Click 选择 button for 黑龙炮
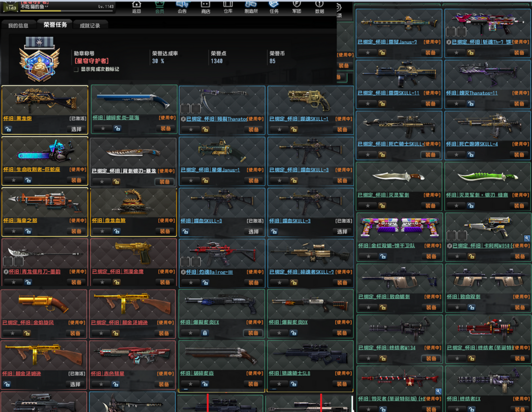Screen dimensions: 532x412 (x=76, y=129)
